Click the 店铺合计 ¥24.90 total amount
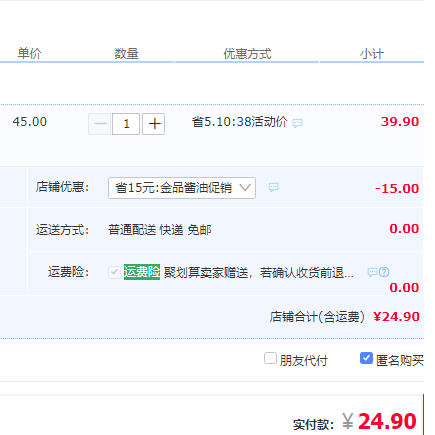 [x=396, y=317]
